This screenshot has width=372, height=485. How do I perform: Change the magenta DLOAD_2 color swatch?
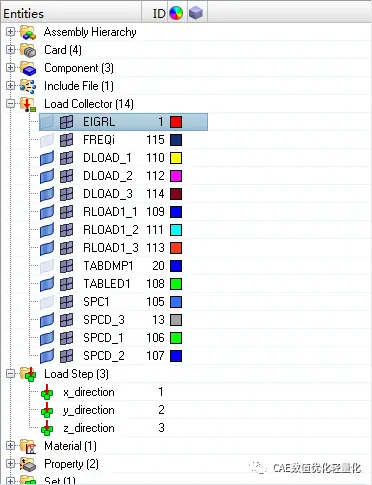[176, 176]
